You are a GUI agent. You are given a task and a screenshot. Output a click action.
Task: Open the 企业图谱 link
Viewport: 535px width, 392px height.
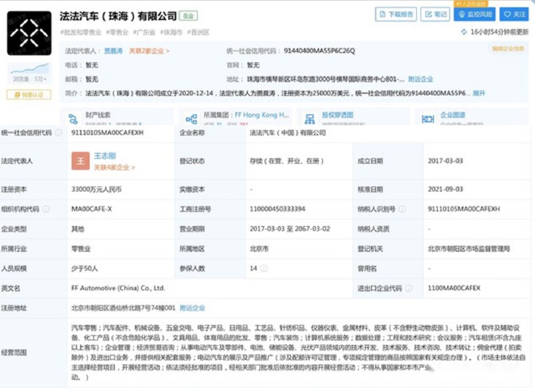[453, 115]
